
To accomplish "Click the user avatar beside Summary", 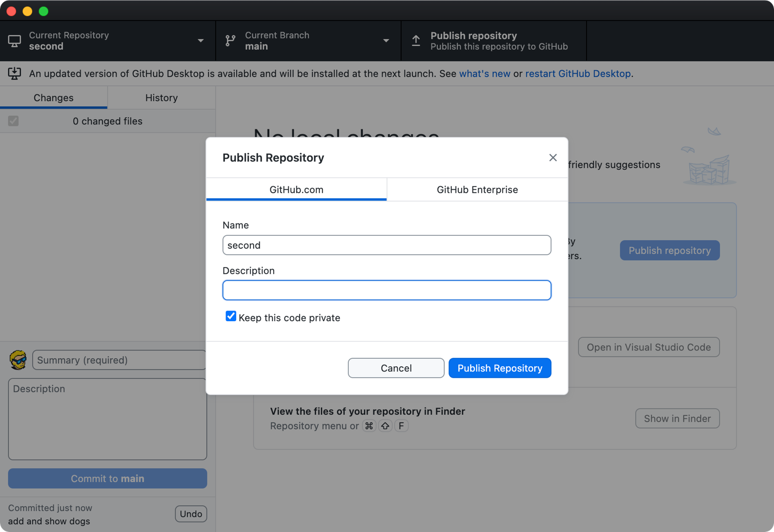I will 19,360.
